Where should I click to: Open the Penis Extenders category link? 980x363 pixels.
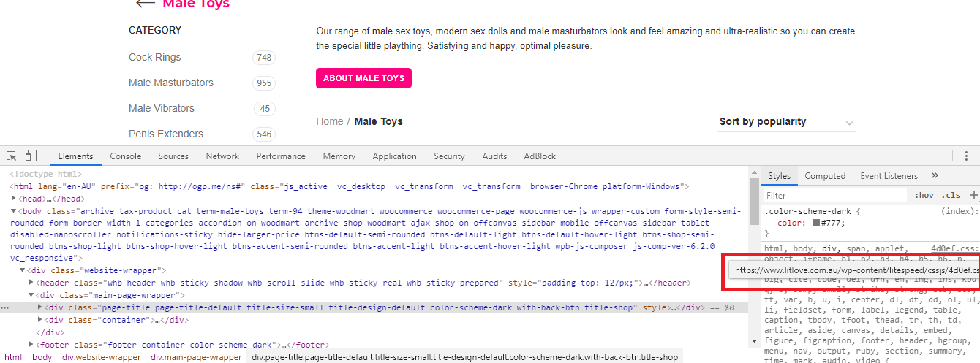click(x=166, y=134)
